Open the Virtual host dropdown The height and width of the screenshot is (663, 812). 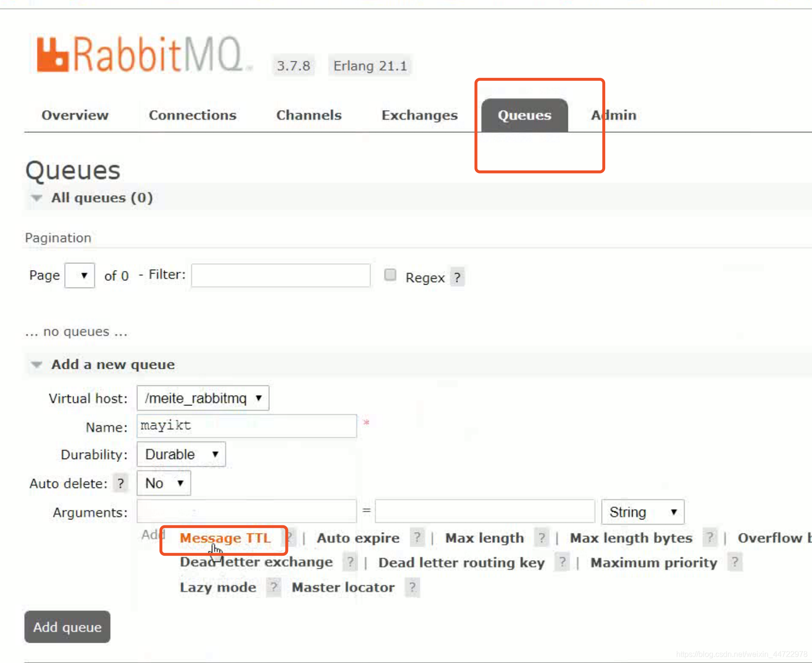point(203,398)
